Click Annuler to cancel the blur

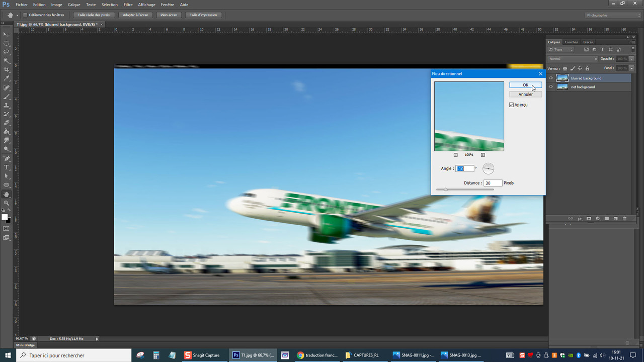(525, 94)
